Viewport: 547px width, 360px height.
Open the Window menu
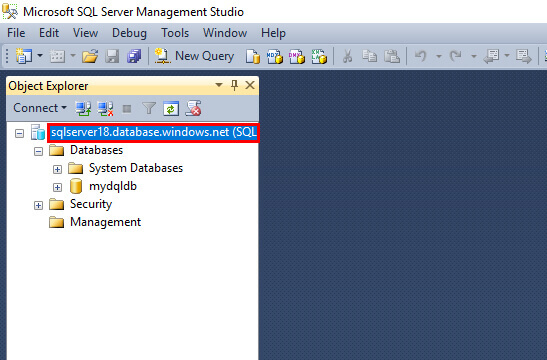point(225,33)
